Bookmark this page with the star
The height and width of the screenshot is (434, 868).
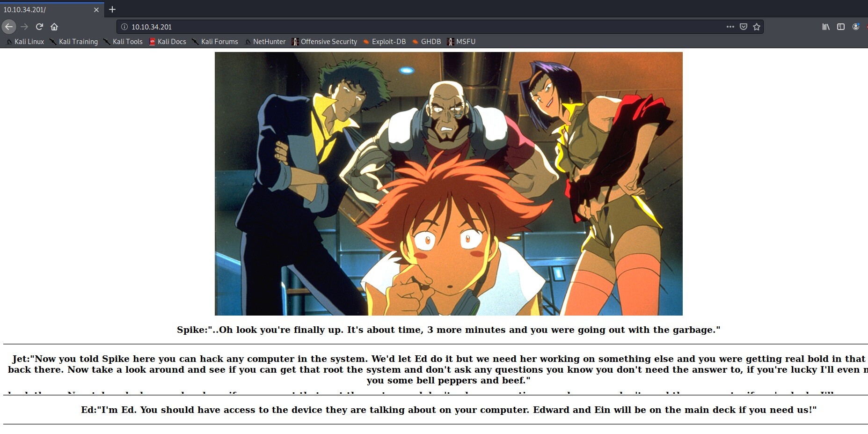point(757,27)
